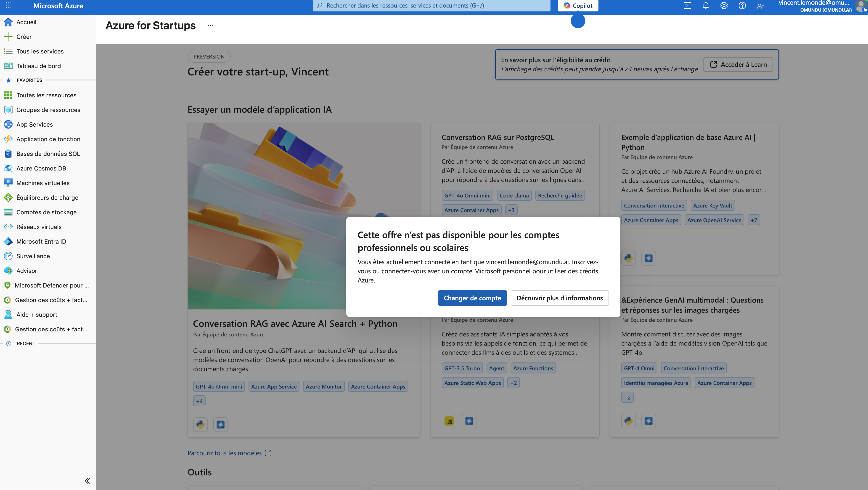Viewport: 868px width, 490px height.
Task: Click the Groupes de ressources cube icon
Action: tap(8, 110)
